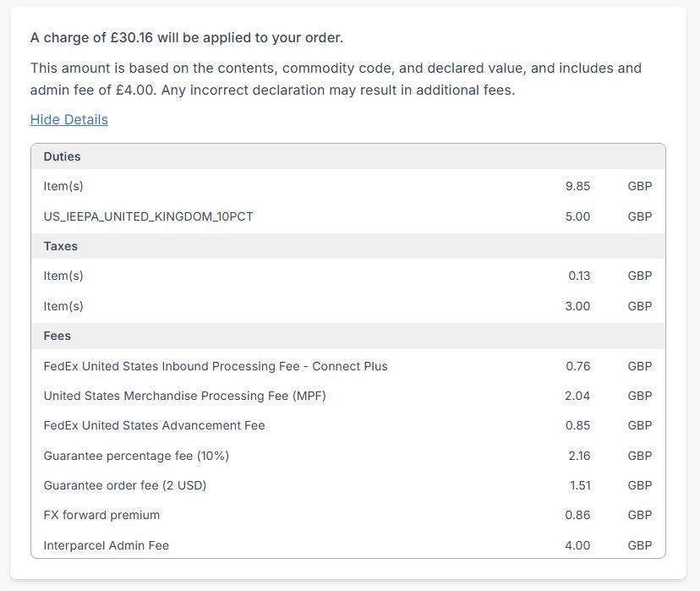Click FedEx United States Advancement Fee label
The image size is (700, 591).
(154, 425)
